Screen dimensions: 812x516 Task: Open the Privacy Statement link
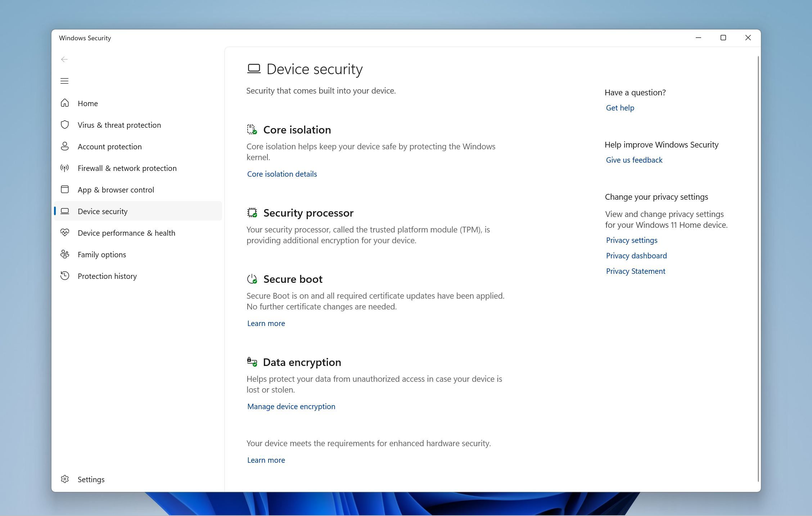coord(635,271)
